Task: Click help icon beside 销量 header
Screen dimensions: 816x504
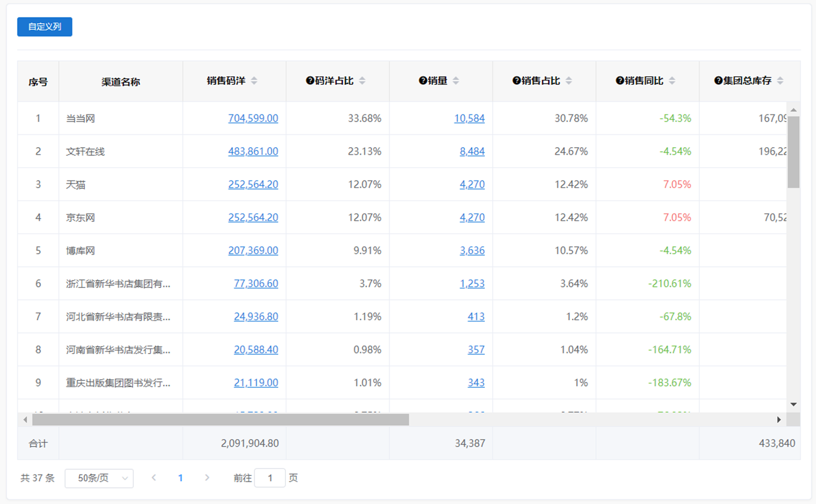Action: tap(423, 81)
